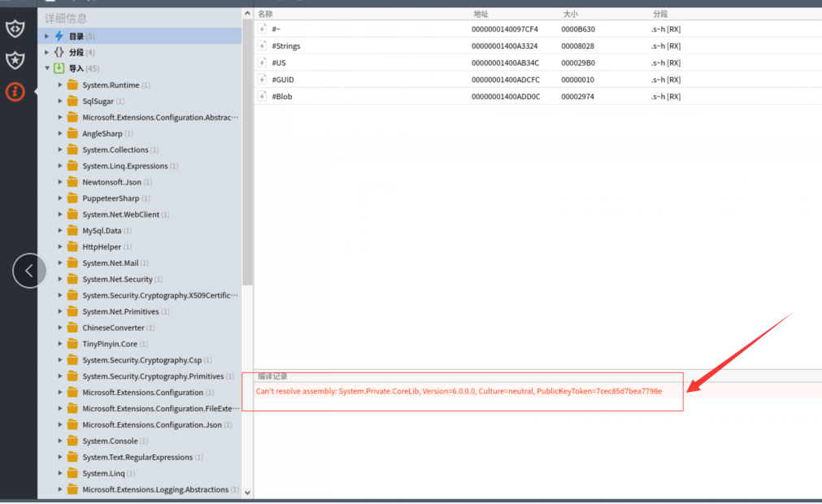Click the lightning bolt icon beside 目录
The height and width of the screenshot is (504, 822).
[x=59, y=37]
